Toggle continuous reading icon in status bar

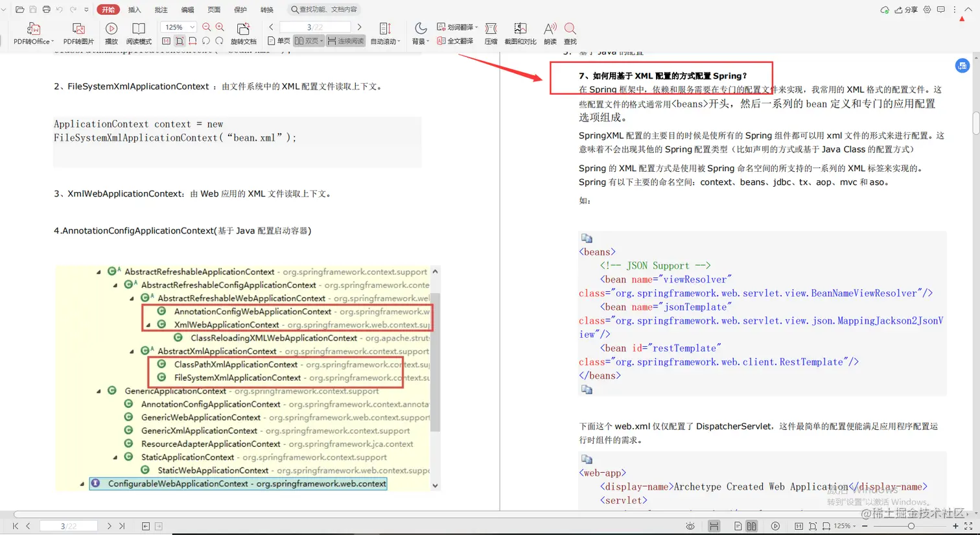pyautogui.click(x=714, y=526)
